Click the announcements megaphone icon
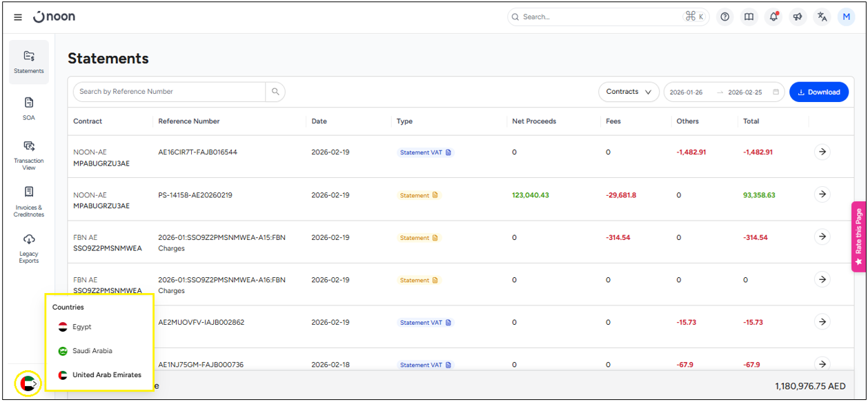The width and height of the screenshot is (868, 402). click(798, 17)
